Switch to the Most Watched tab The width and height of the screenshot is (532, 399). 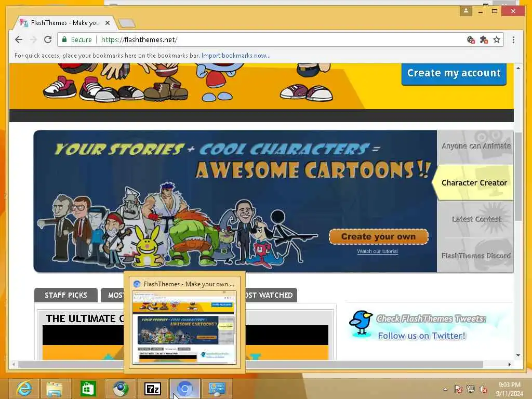(x=270, y=295)
